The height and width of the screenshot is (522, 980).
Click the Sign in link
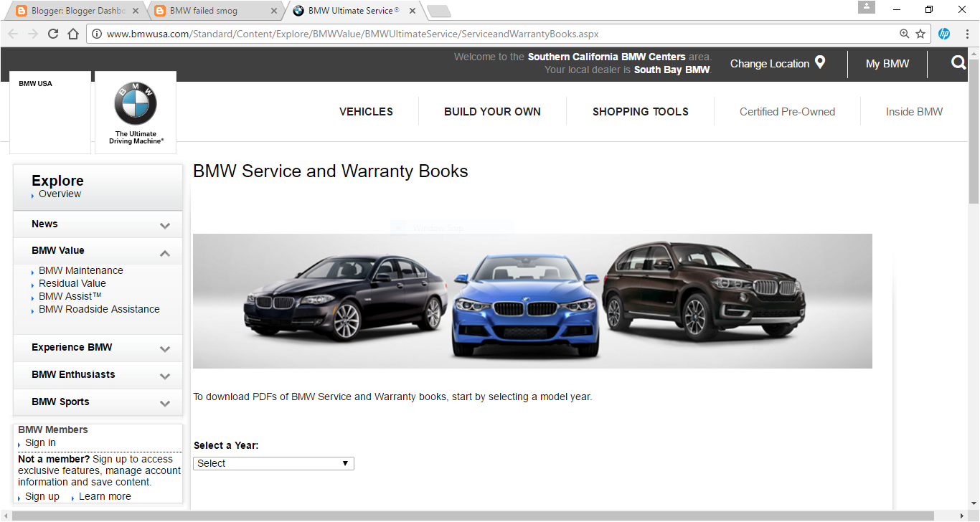click(x=40, y=443)
